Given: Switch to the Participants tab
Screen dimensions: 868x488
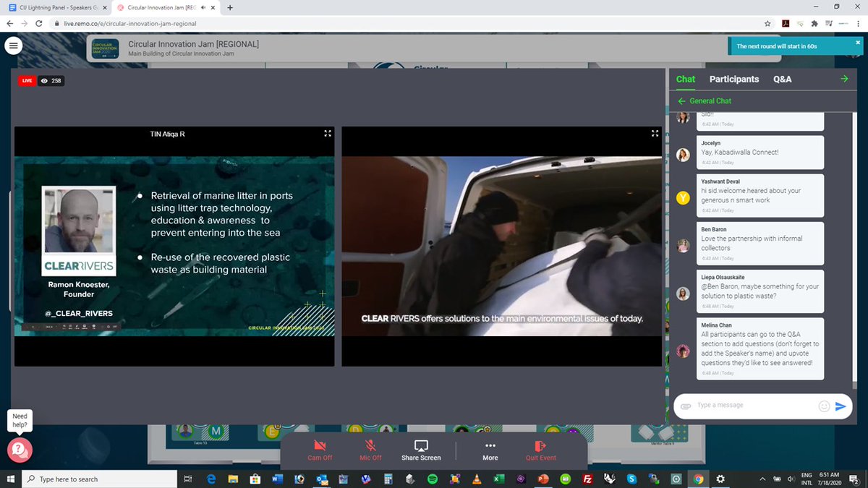Looking at the screenshot, I should [x=733, y=79].
